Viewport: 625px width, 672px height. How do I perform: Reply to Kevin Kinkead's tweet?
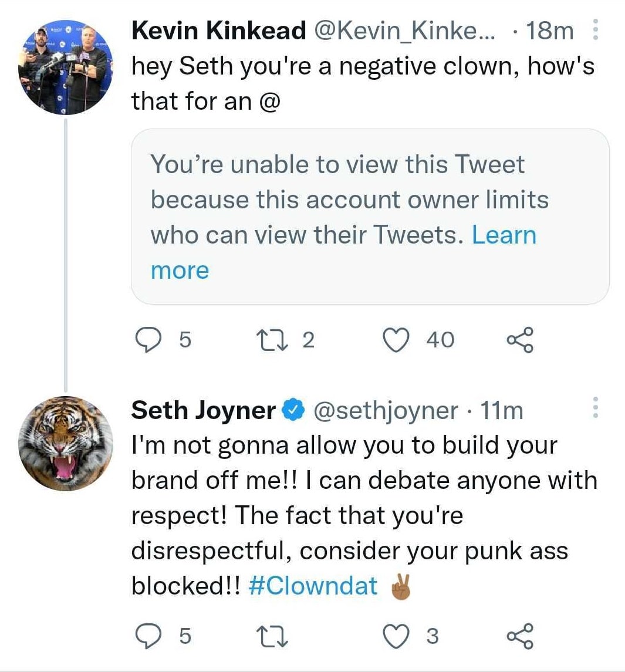(x=149, y=340)
